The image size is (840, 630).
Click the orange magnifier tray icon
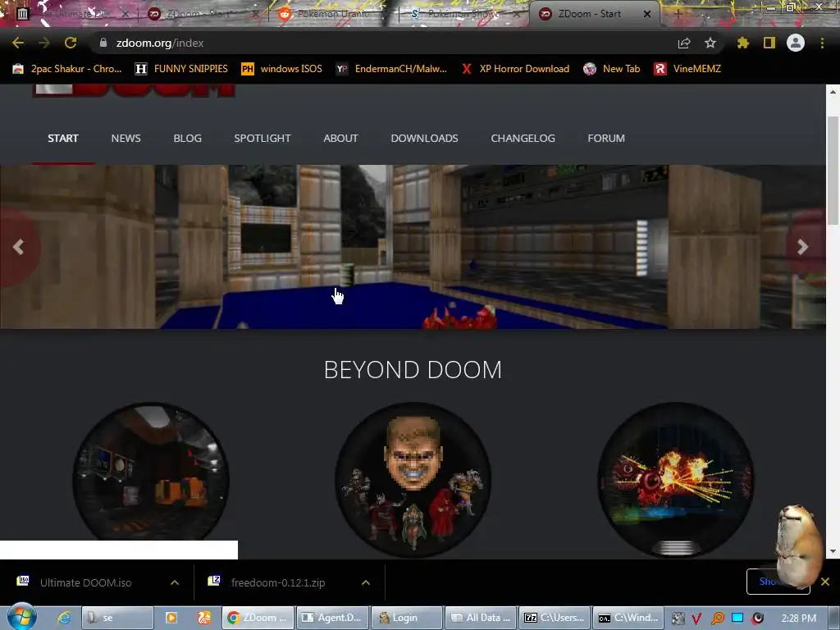pyautogui.click(x=718, y=619)
